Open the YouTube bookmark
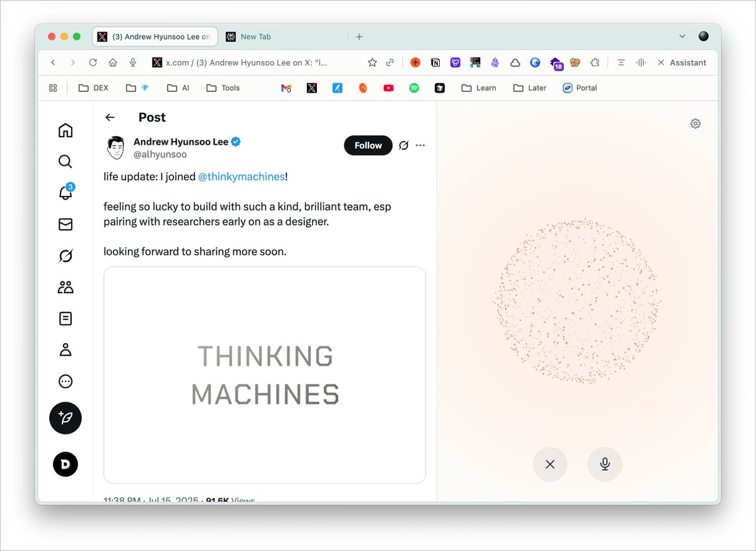756x551 pixels. (389, 88)
